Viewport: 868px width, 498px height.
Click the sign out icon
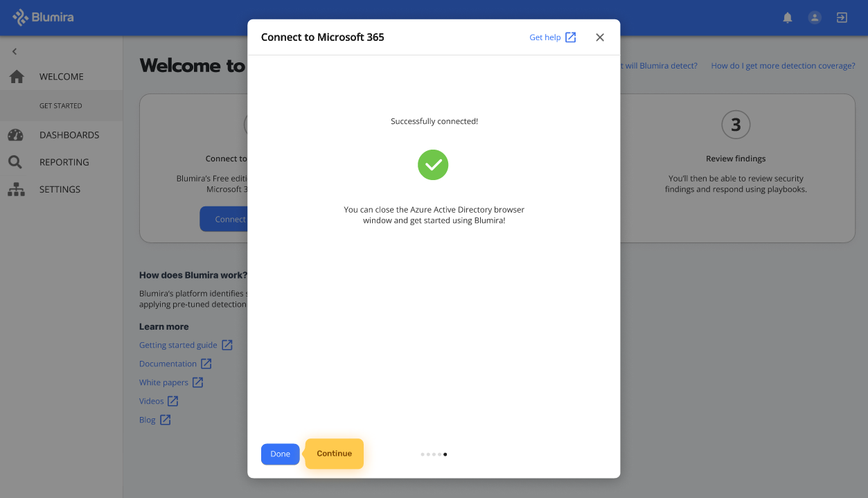point(842,18)
